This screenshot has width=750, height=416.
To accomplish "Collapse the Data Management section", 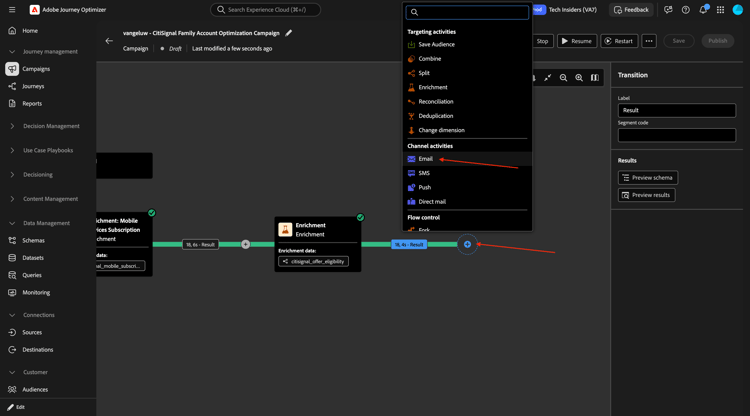I will [12, 223].
